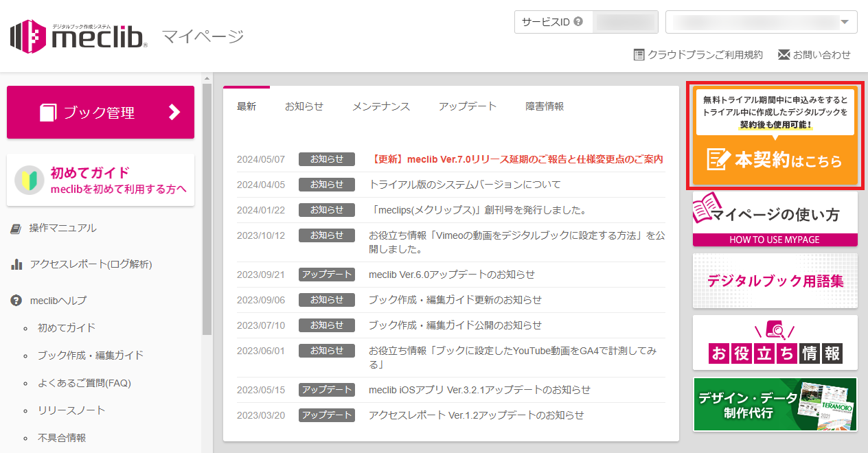Click the 本契約はこちら orange button
868x453 pixels.
tap(775, 160)
